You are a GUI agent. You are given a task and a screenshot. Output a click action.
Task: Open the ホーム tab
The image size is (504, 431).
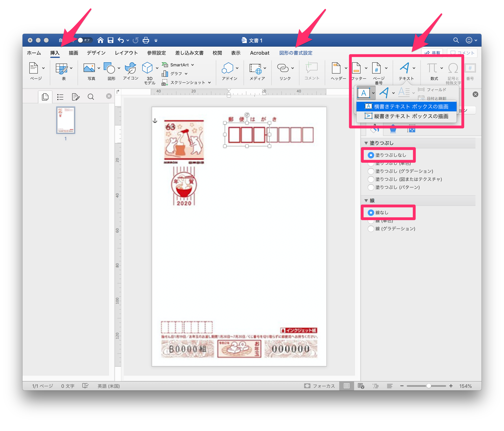pyautogui.click(x=34, y=53)
